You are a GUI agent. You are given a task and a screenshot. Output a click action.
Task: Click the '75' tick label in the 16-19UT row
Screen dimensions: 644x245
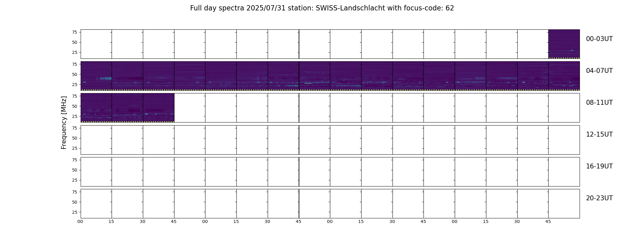75,160
